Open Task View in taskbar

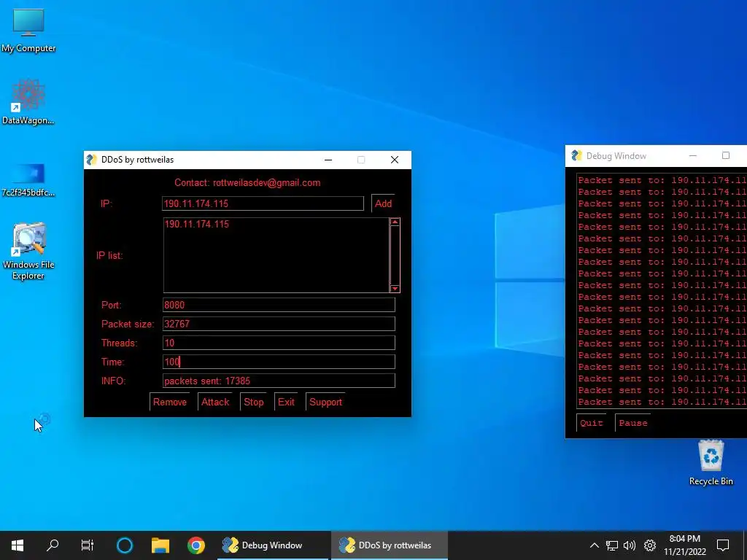88,545
